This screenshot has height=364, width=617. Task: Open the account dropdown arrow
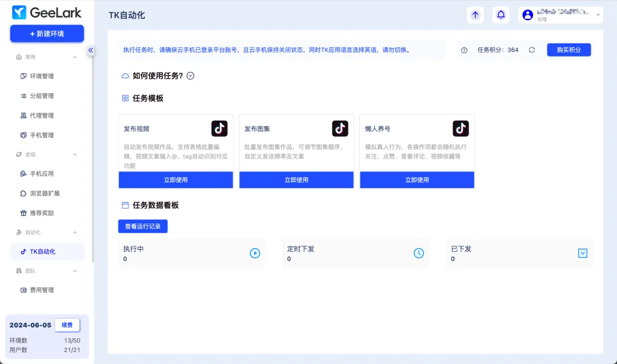pyautogui.click(x=598, y=15)
